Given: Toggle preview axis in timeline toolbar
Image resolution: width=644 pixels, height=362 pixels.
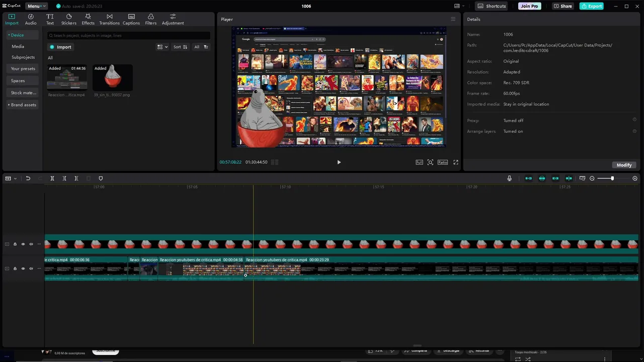Looking at the screenshot, I should coord(569,178).
